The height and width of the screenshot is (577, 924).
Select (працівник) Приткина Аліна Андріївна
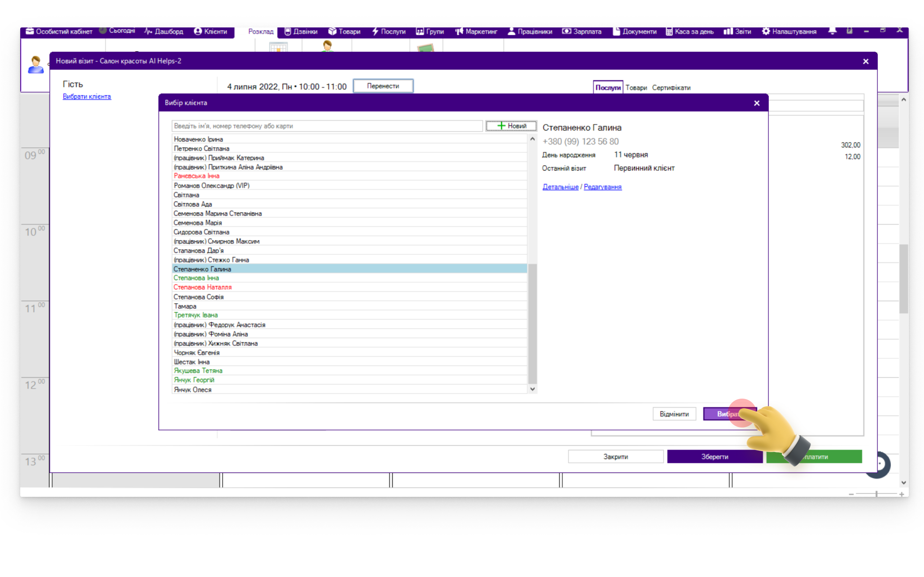[x=349, y=167]
